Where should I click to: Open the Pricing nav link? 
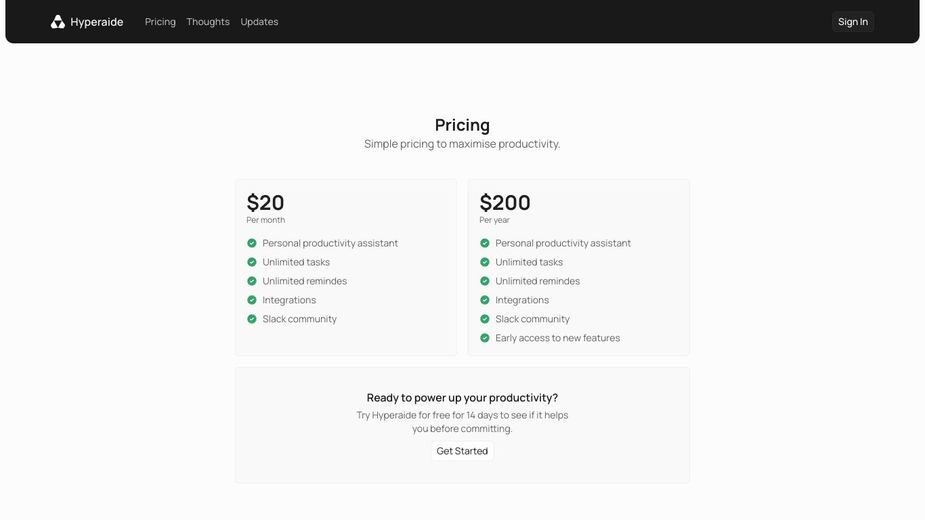click(160, 22)
